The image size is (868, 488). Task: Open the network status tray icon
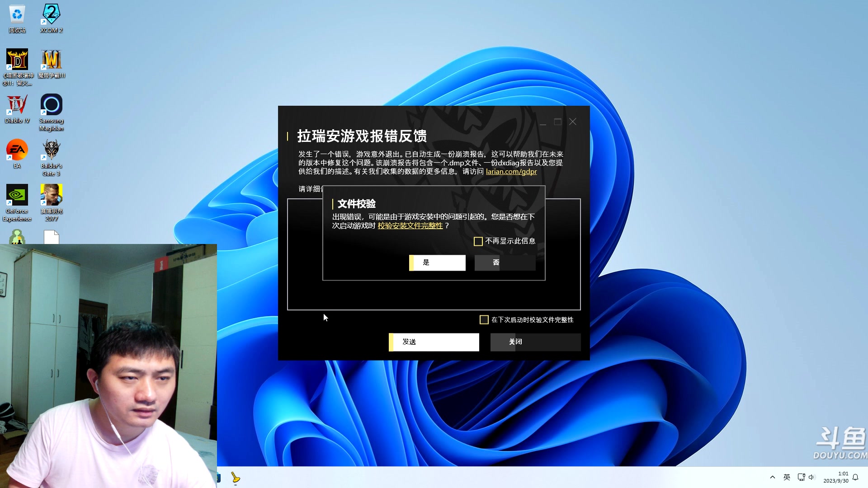click(x=801, y=477)
